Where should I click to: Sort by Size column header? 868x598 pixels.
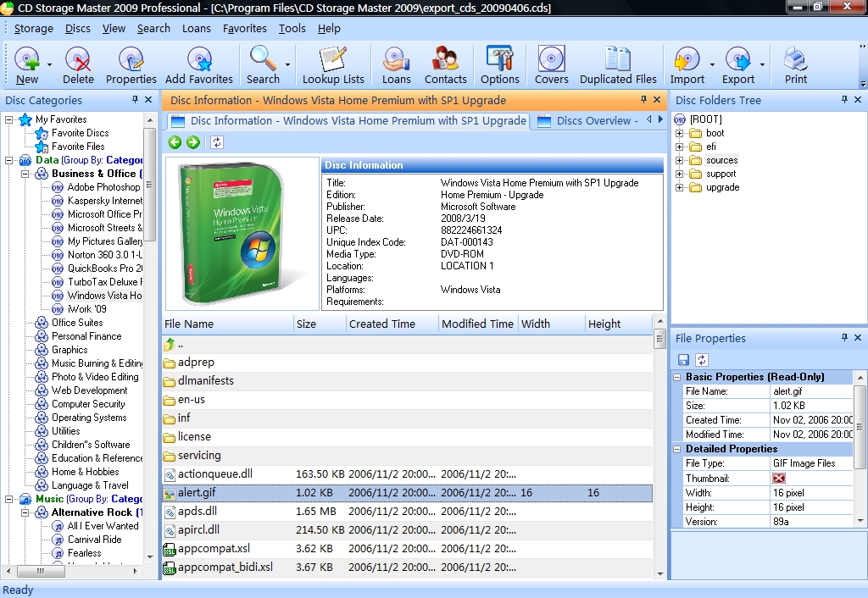pyautogui.click(x=320, y=324)
